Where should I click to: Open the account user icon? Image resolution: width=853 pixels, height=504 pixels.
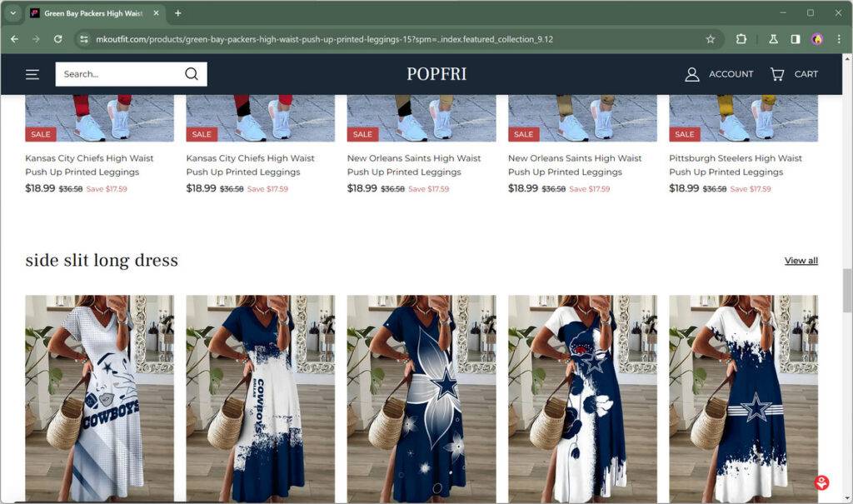(691, 74)
